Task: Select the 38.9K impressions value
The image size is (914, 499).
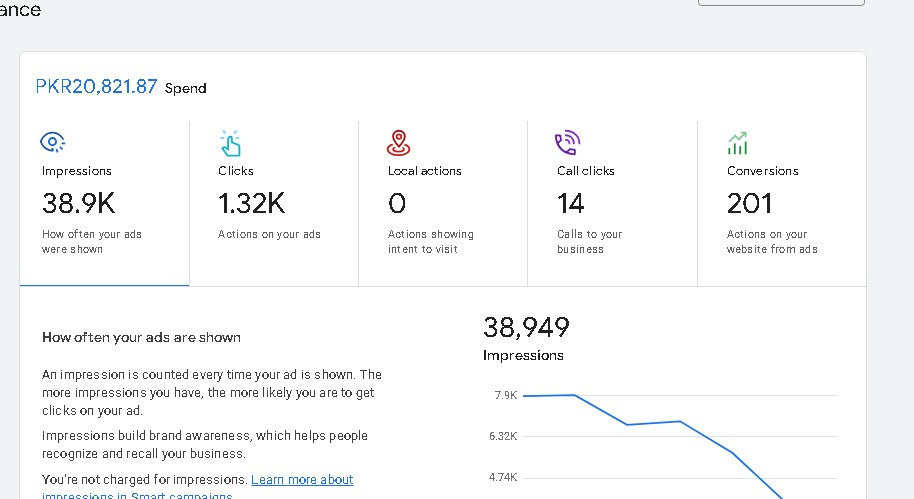Action: (78, 204)
